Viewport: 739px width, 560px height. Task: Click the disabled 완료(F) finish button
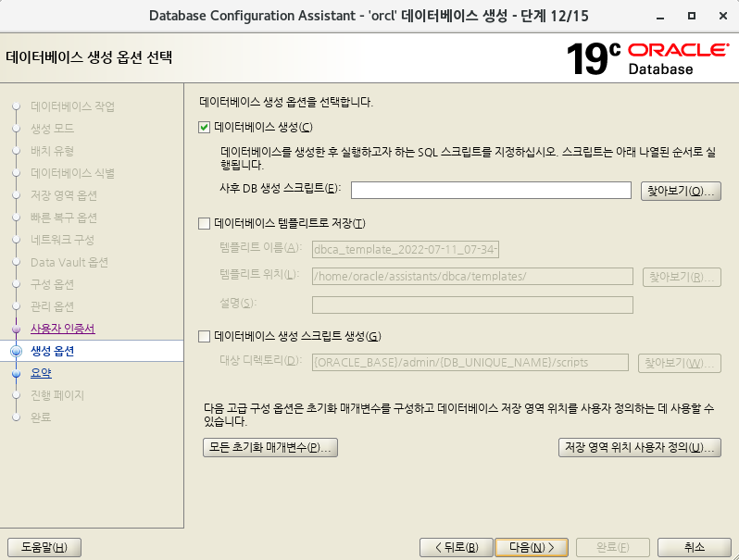pyautogui.click(x=613, y=547)
